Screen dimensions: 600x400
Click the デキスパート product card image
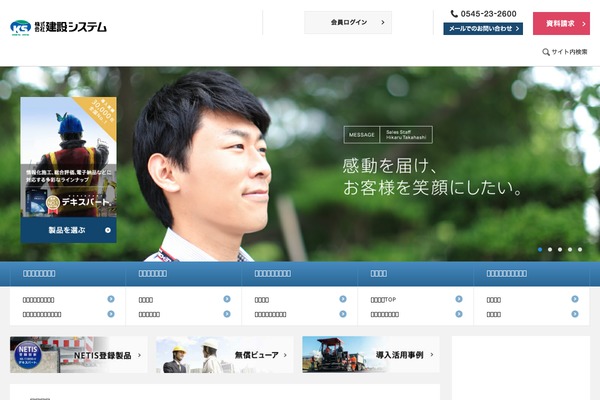(68, 157)
